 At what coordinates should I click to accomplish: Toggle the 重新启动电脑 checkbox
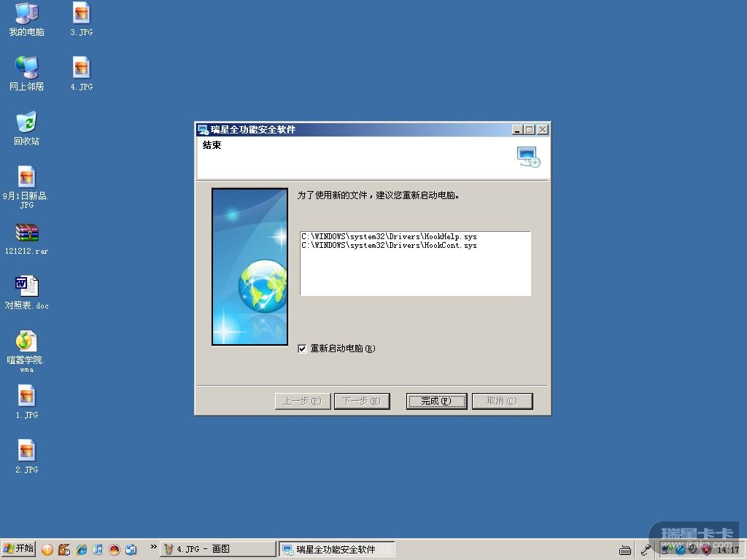click(302, 349)
